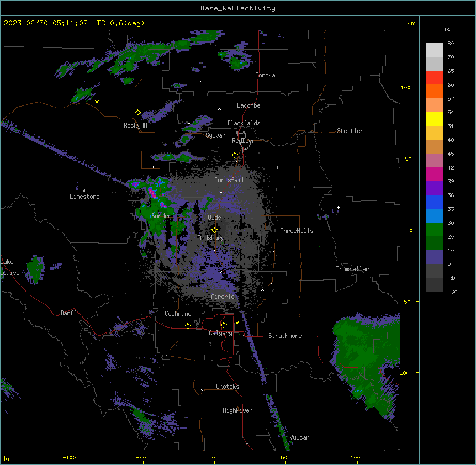Click the yellow V marker east of Calgary
This screenshot has width=476, height=465.
pyautogui.click(x=237, y=323)
